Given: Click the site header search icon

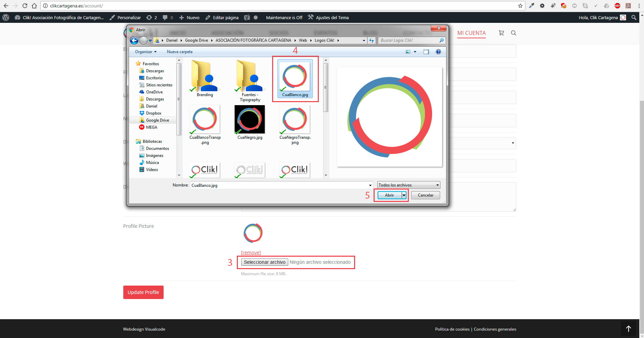Looking at the screenshot, I should pyautogui.click(x=513, y=33).
